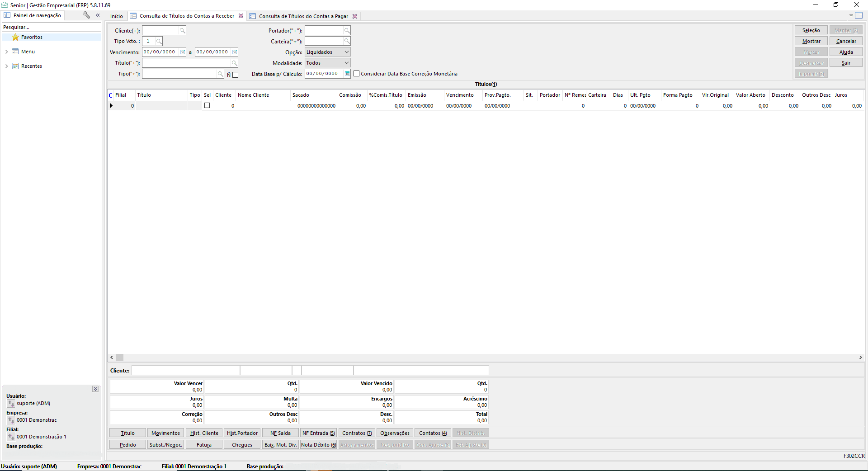Close Contas a Pagar tab

[x=355, y=16]
